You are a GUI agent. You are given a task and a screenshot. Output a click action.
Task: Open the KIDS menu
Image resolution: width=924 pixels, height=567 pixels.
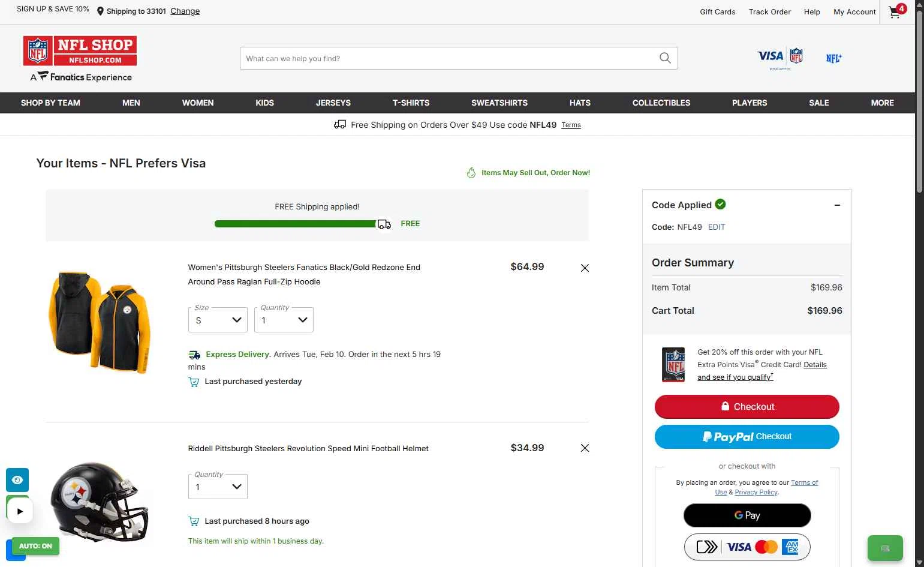264,103
